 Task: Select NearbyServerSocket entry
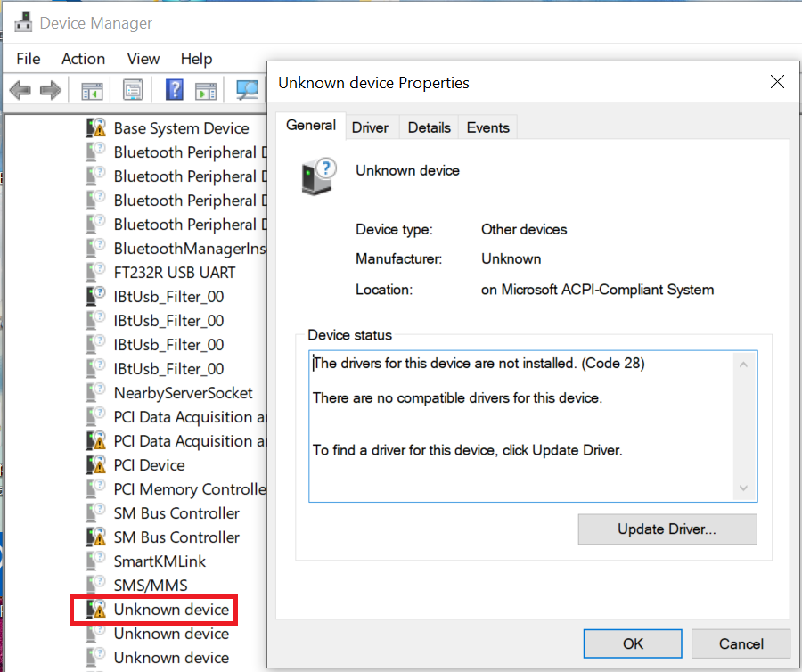(x=183, y=392)
